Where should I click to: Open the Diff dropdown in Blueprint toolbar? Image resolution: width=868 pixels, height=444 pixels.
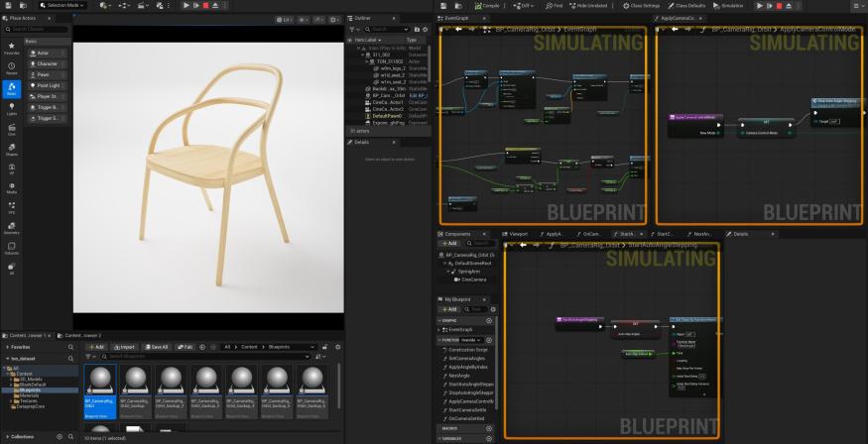pos(523,6)
